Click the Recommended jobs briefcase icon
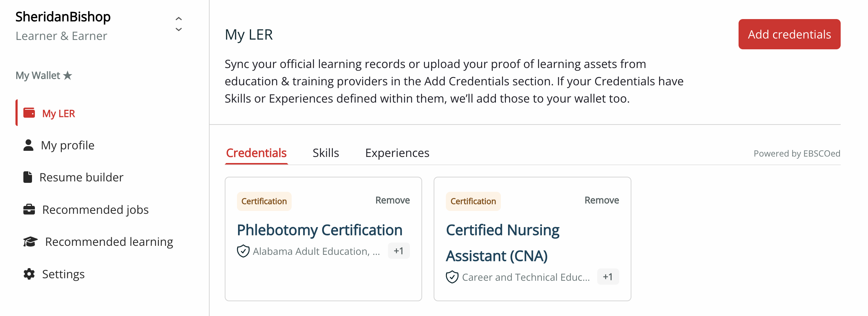Image resolution: width=868 pixels, height=316 pixels. (29, 209)
